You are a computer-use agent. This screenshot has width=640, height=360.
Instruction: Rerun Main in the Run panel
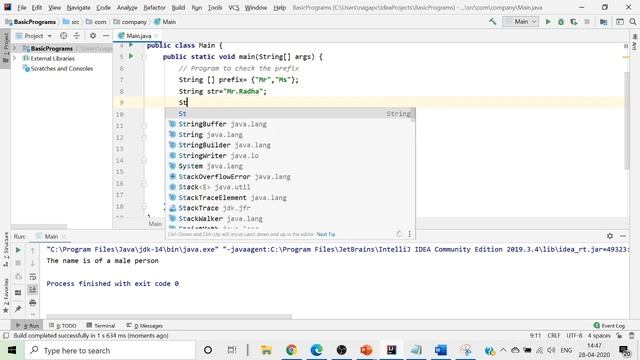click(18, 250)
